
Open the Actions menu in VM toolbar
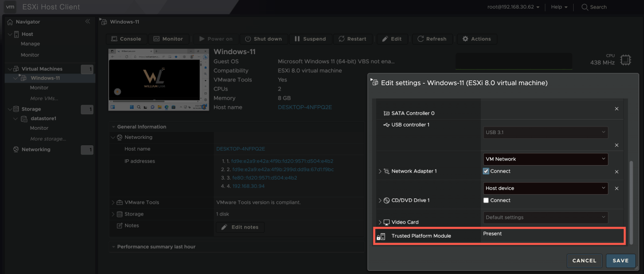click(477, 39)
